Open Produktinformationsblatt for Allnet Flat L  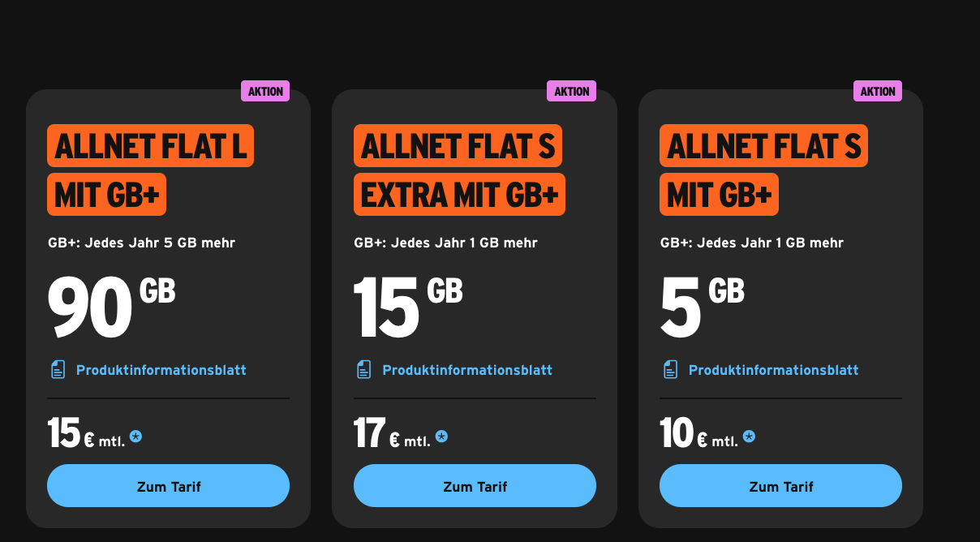[x=161, y=370]
